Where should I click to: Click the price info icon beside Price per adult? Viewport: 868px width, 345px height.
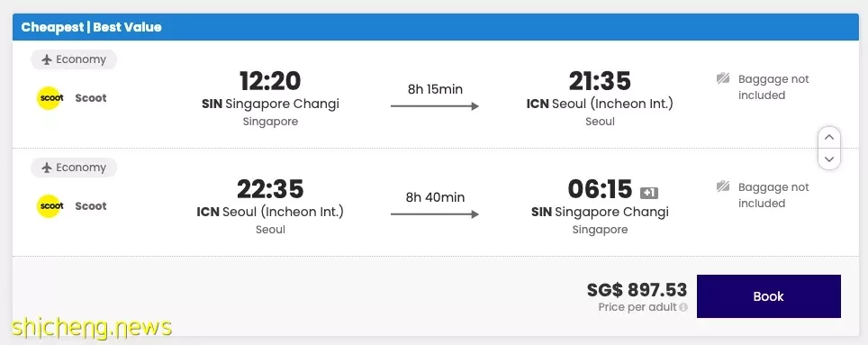tap(683, 307)
